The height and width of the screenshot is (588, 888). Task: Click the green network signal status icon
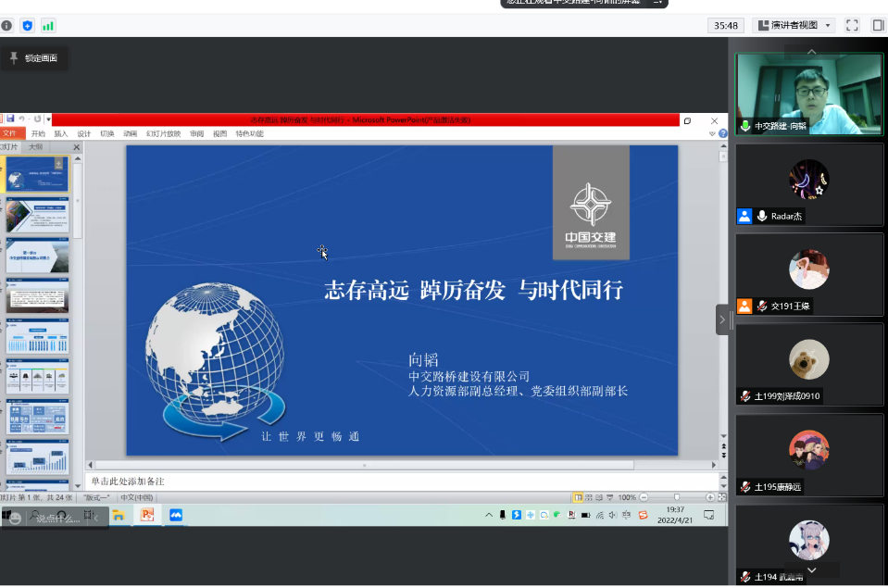pos(48,26)
